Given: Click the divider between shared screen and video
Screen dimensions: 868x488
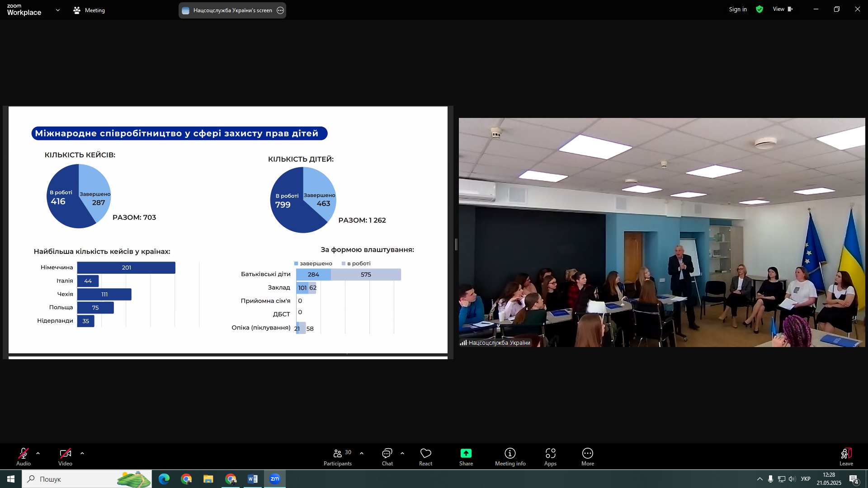Looking at the screenshot, I should coord(456,244).
